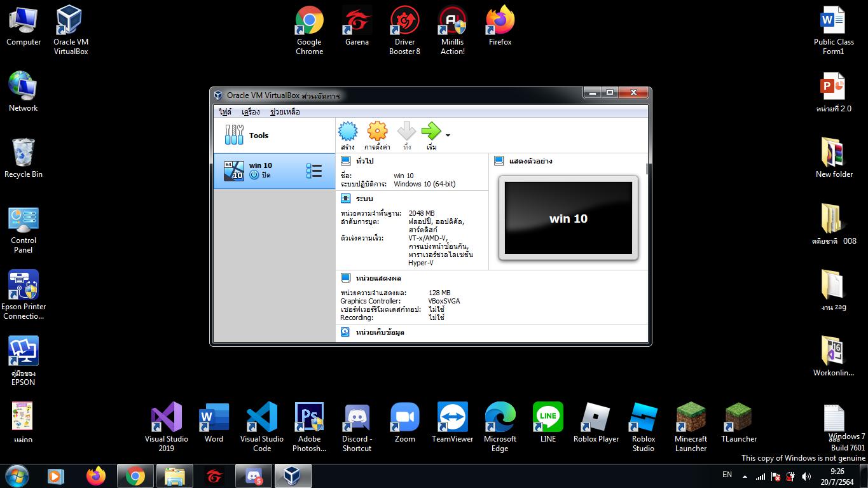Open Adobe Photoshop shortcut
Image resolution: width=868 pixels, height=488 pixels.
point(309,428)
